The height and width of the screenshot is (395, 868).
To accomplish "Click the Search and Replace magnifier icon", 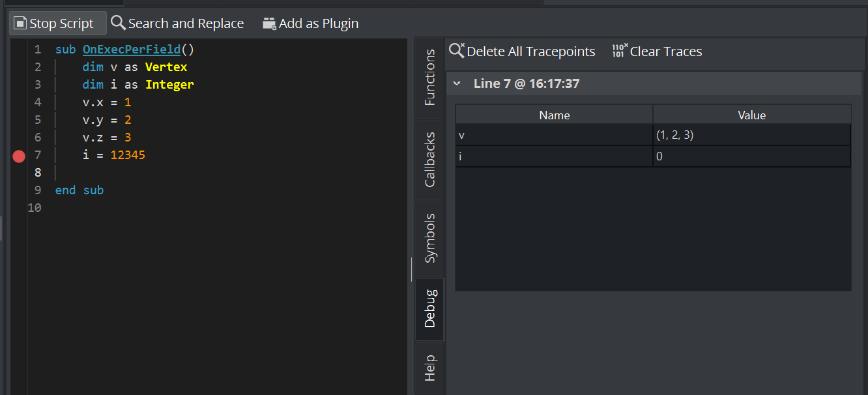I will coord(118,23).
